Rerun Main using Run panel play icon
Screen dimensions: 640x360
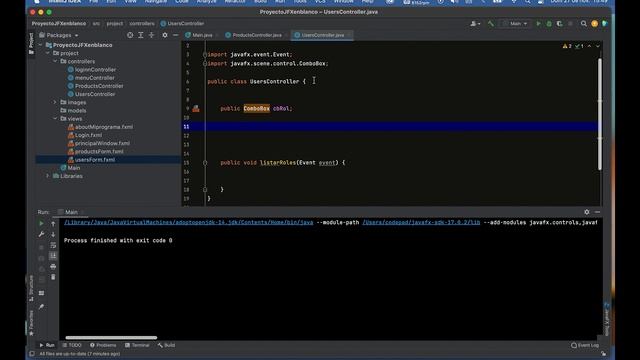[x=41, y=223]
